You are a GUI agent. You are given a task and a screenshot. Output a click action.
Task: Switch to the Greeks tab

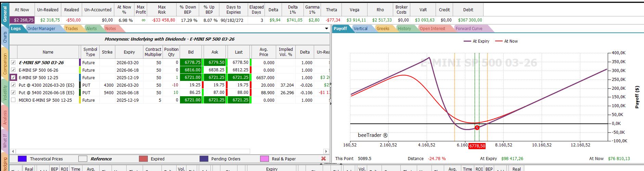coord(383,29)
